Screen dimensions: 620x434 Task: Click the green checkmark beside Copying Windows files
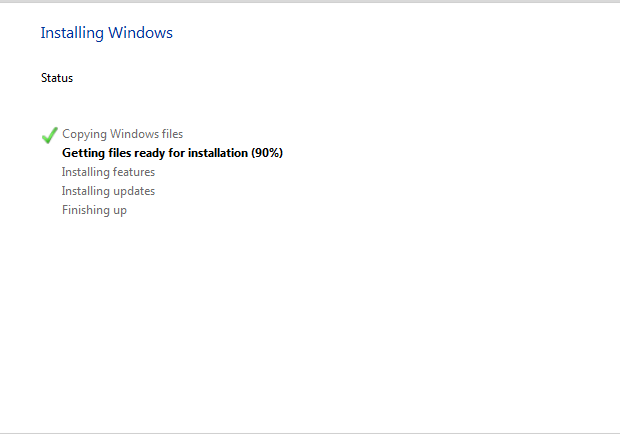[49, 135]
